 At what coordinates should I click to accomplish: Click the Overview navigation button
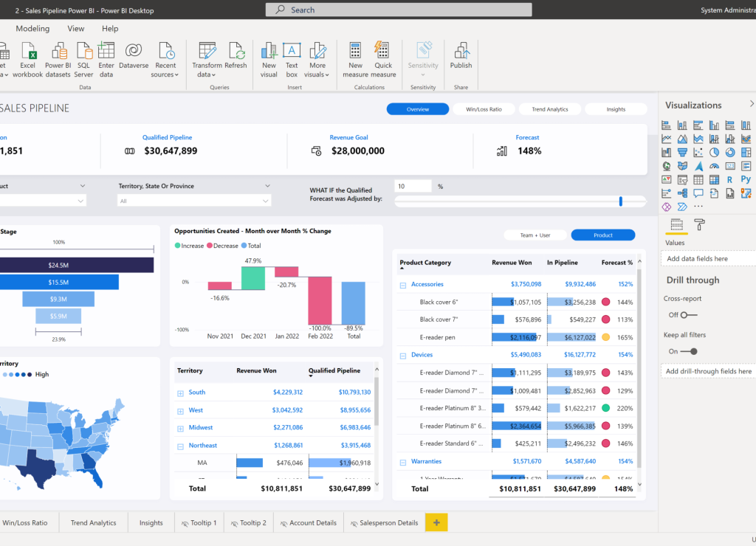418,109
